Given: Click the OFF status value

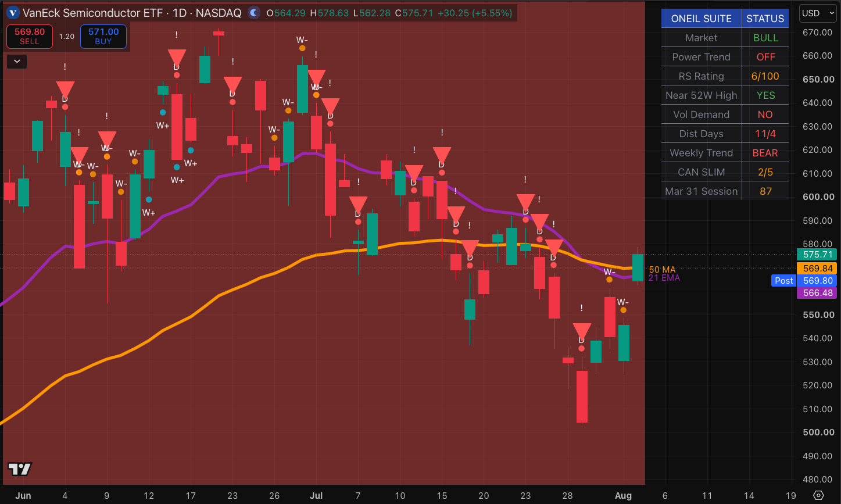Looking at the screenshot, I should click(x=765, y=57).
